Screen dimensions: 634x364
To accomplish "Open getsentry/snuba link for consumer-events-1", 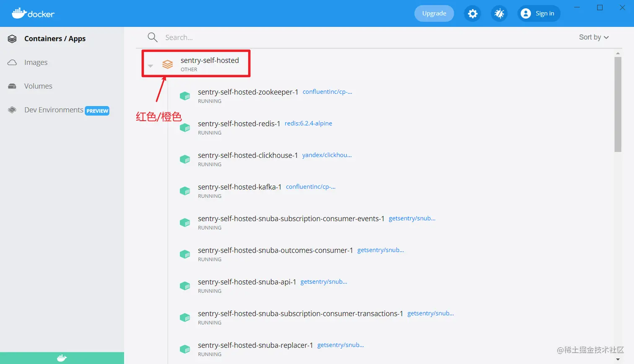I will tap(412, 218).
